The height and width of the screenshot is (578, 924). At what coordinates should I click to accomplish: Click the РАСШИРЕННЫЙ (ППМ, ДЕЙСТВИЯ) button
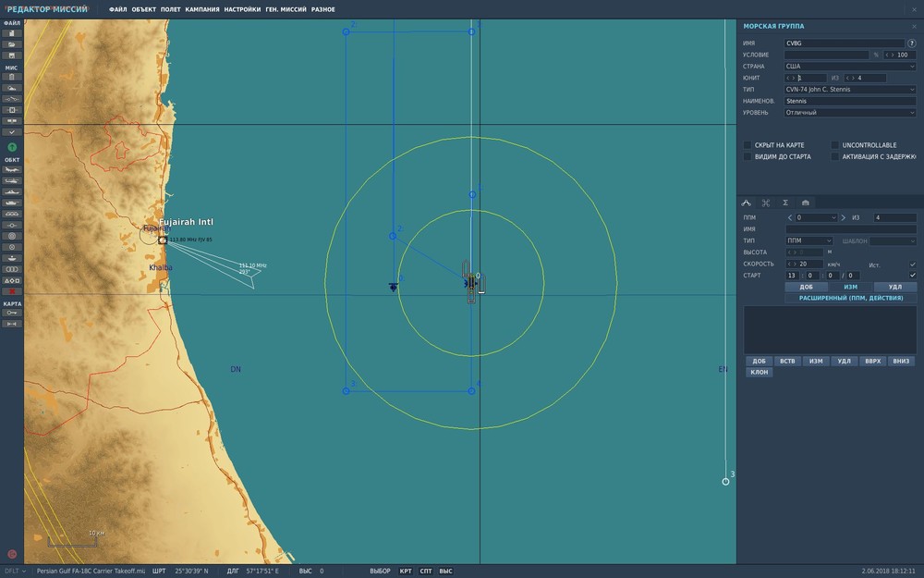tap(850, 299)
